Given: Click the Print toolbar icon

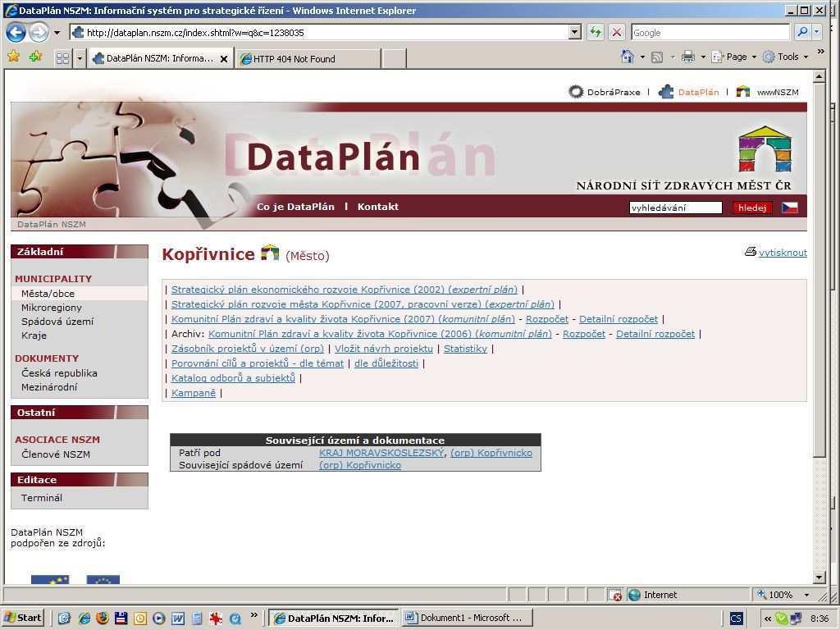Looking at the screenshot, I should [x=688, y=57].
